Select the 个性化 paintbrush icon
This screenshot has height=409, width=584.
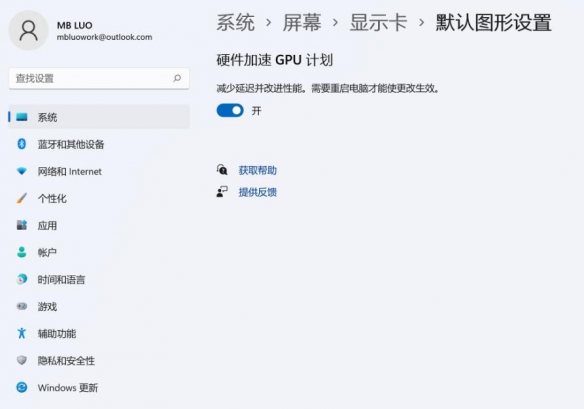coord(22,198)
